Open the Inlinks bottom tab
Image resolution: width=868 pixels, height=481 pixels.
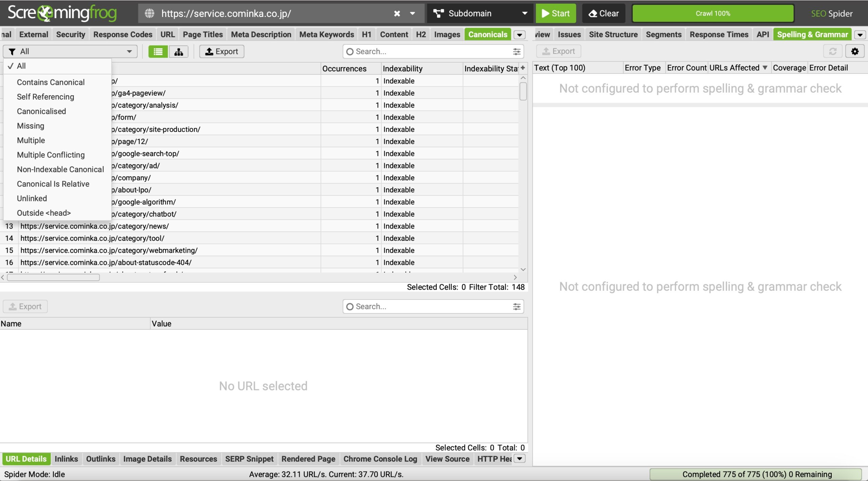(66, 459)
